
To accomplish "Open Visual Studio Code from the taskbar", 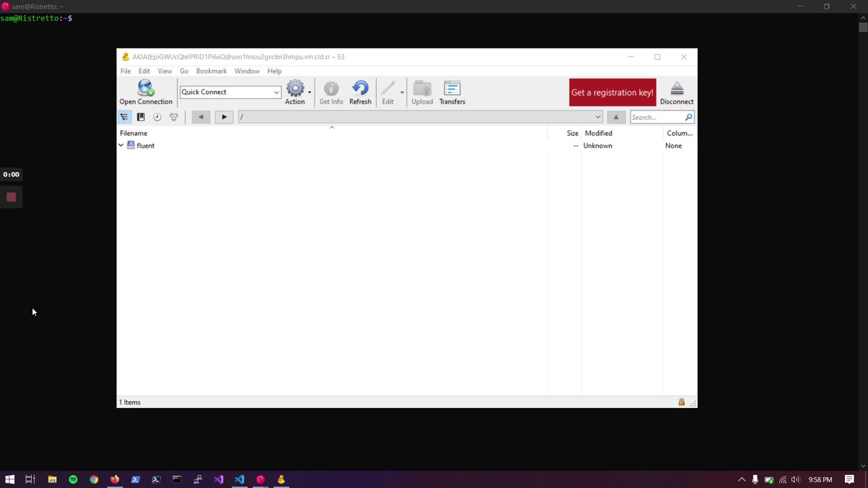I will [239, 479].
